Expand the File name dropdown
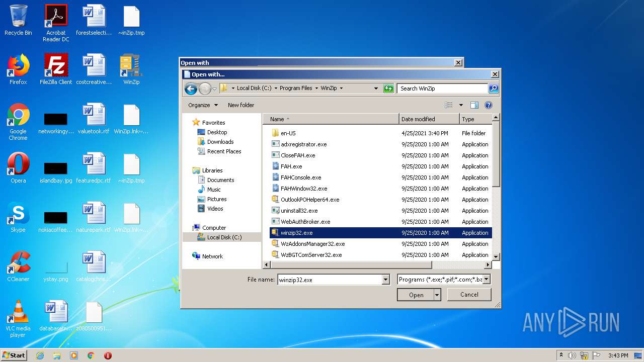Screen dimensions: 644x362 386,280
